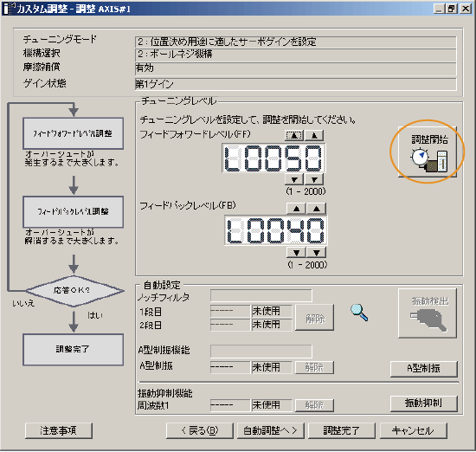Click the ノッチフィルタ empty field
This screenshot has height=452, width=476.
click(261, 295)
